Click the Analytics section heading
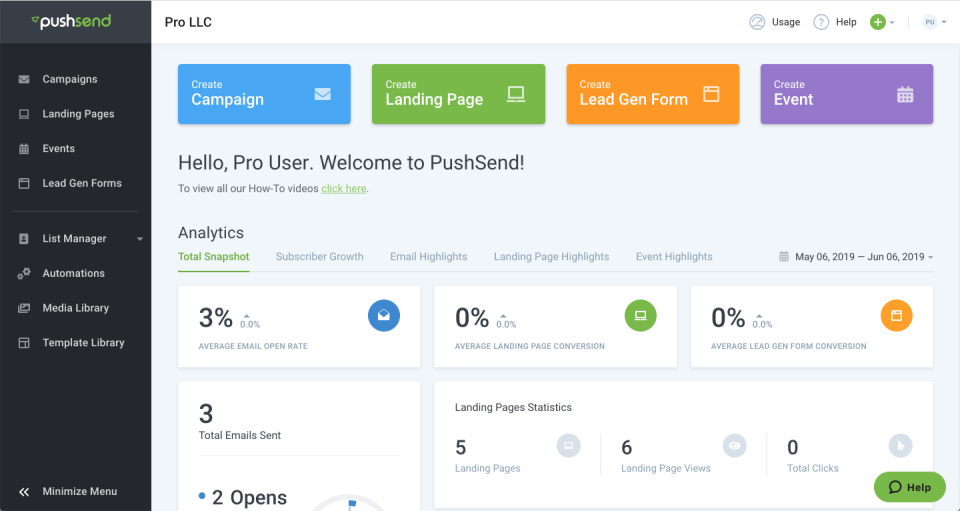The width and height of the screenshot is (960, 511). 211,233
